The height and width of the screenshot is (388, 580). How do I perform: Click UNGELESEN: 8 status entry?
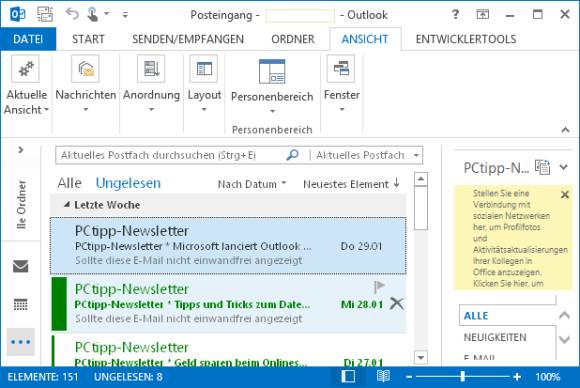(x=128, y=377)
